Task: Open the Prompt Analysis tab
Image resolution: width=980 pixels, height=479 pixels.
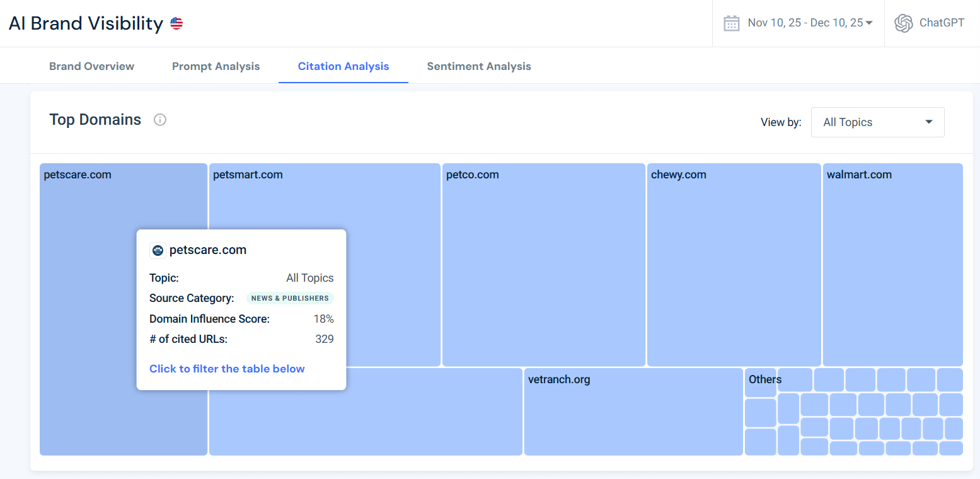Action: (216, 66)
